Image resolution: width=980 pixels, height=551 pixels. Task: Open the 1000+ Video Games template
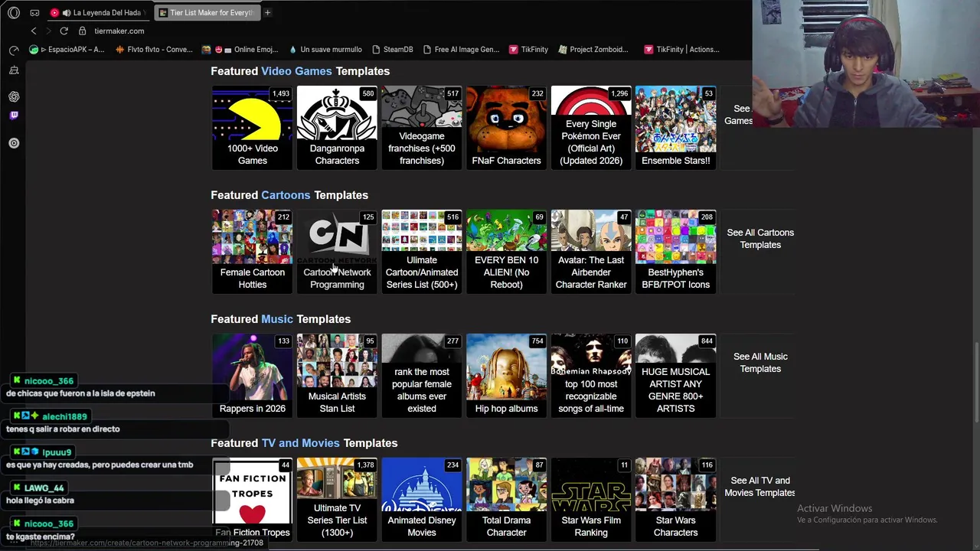coord(252,128)
